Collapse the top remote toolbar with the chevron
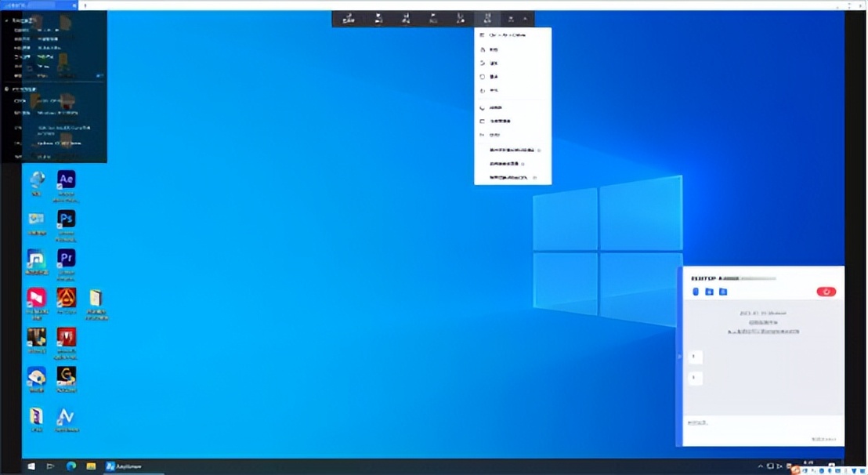Screen dimensions: 868x475 tap(525, 19)
